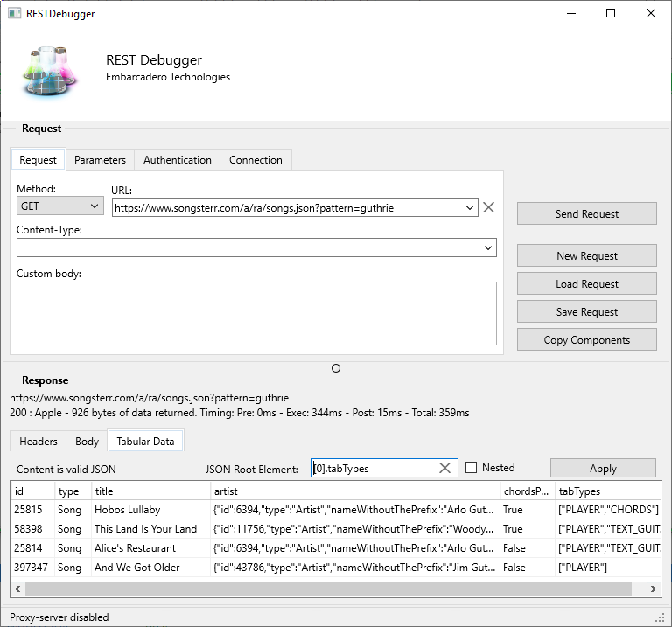672x627 pixels.
Task: Select the Alice's Restaurant title cell
Action: pyautogui.click(x=150, y=548)
